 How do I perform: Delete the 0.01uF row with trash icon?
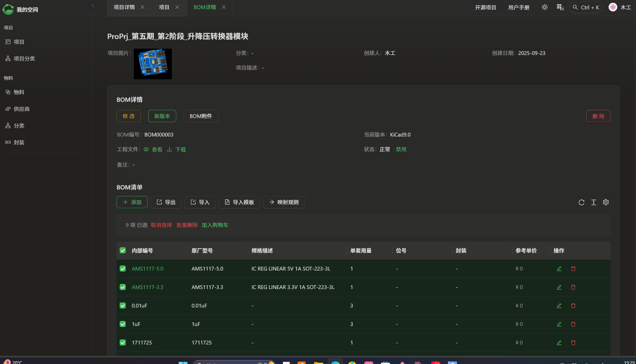573,305
